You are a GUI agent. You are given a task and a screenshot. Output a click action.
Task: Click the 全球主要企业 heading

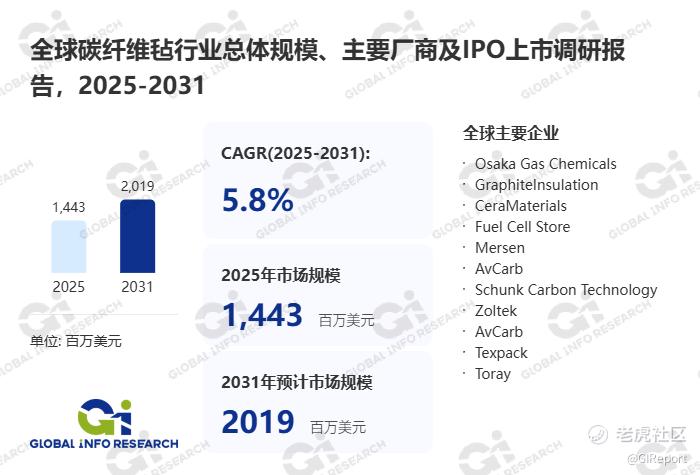point(511,133)
